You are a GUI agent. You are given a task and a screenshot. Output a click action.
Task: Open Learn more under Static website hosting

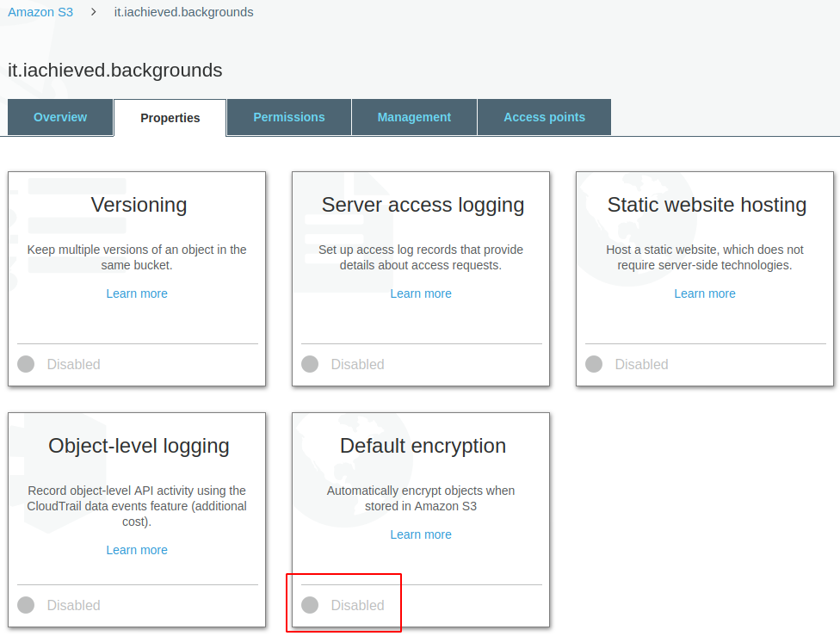pyautogui.click(x=705, y=293)
